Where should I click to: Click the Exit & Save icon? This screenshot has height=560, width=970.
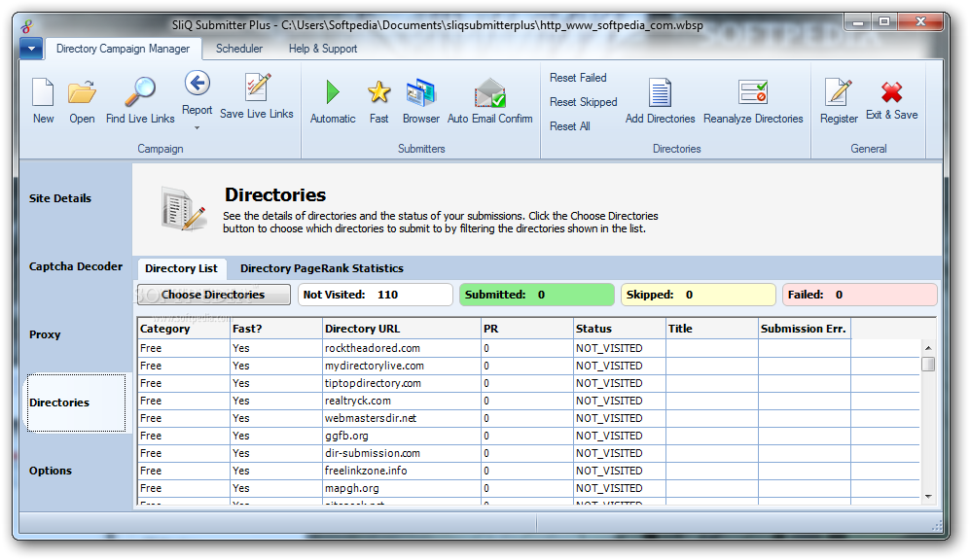tap(891, 92)
